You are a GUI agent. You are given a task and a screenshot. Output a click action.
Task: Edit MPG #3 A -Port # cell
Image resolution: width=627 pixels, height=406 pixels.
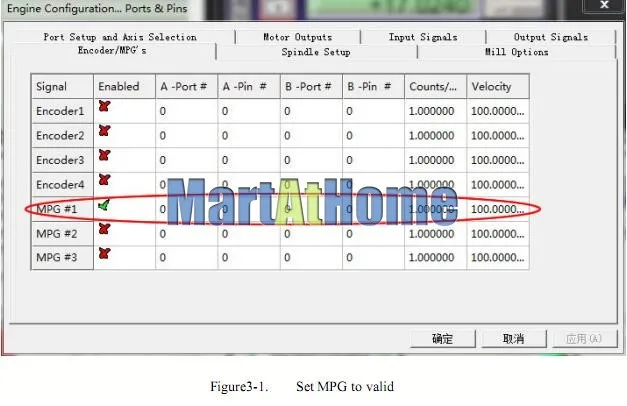(187, 258)
